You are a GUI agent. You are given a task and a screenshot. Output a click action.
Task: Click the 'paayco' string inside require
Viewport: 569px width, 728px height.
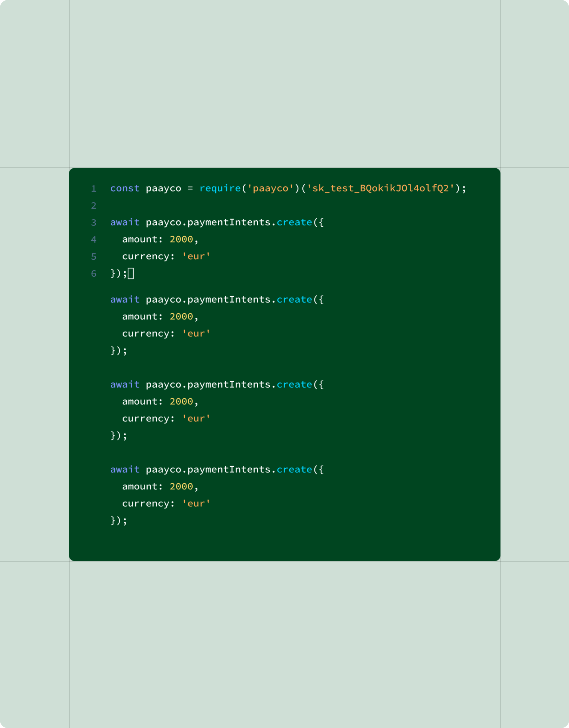[x=271, y=188]
